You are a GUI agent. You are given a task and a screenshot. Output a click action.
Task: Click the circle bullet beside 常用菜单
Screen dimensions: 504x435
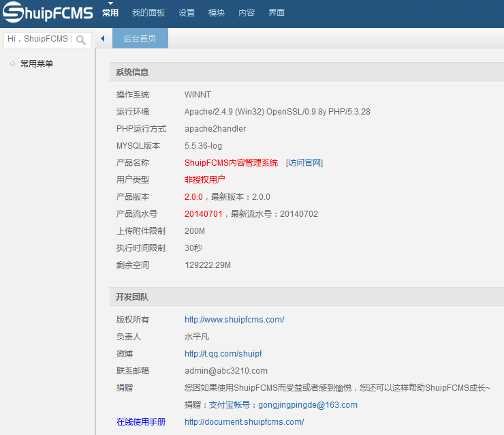click(12, 64)
